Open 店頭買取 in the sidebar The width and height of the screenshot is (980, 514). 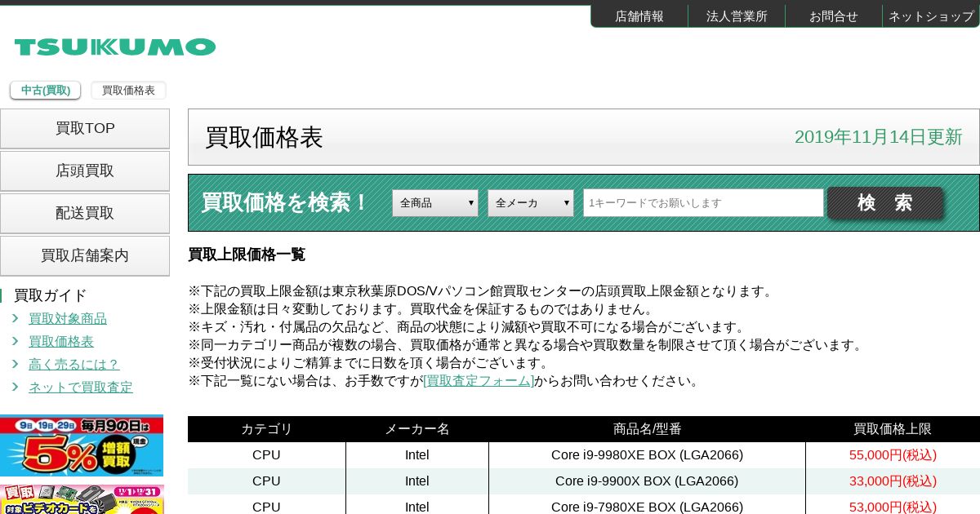[x=85, y=171]
